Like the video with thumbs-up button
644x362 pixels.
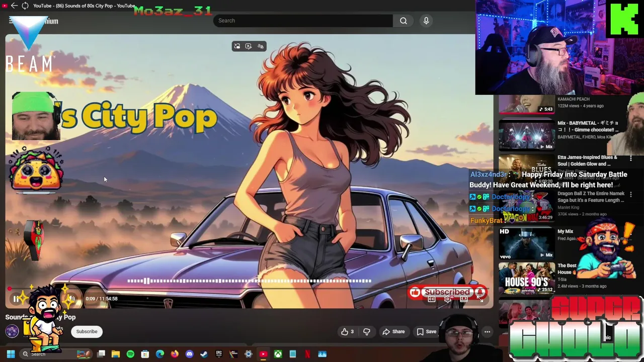pyautogui.click(x=348, y=332)
